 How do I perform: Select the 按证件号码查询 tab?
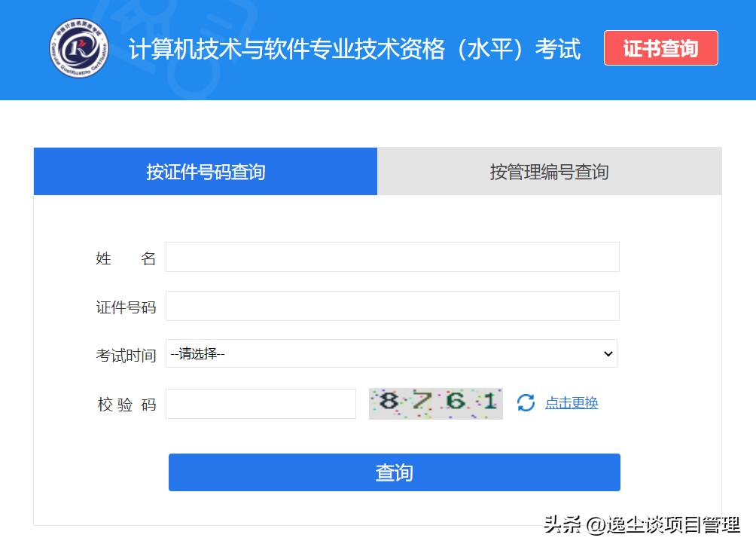pos(204,171)
